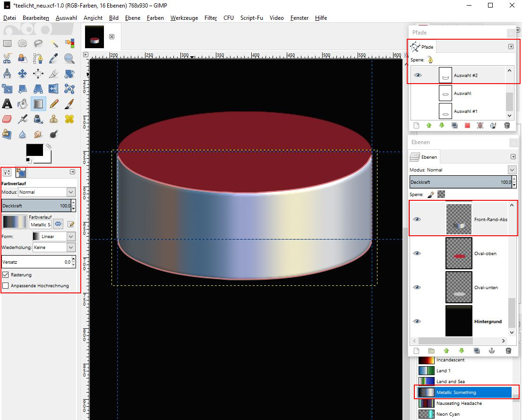Open the Form dropdown showing Linear

[x=53, y=236]
